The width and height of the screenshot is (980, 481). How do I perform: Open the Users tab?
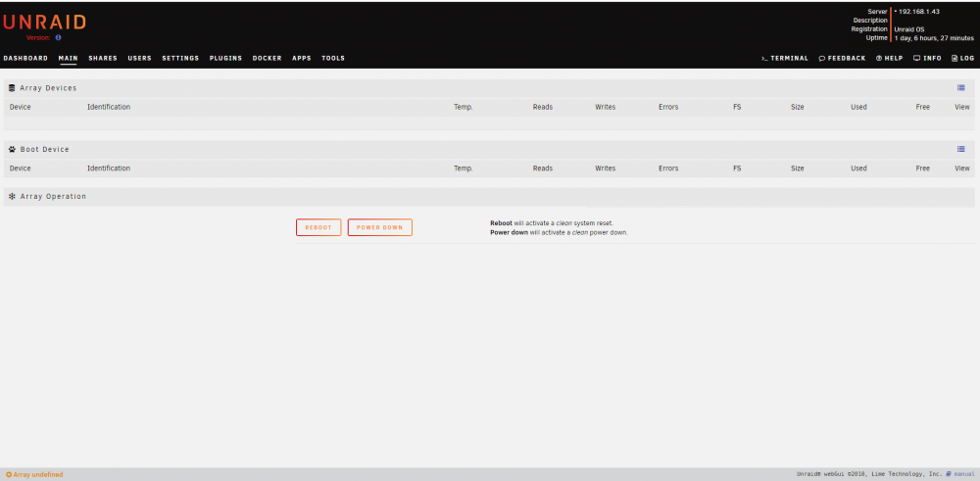pyautogui.click(x=139, y=58)
